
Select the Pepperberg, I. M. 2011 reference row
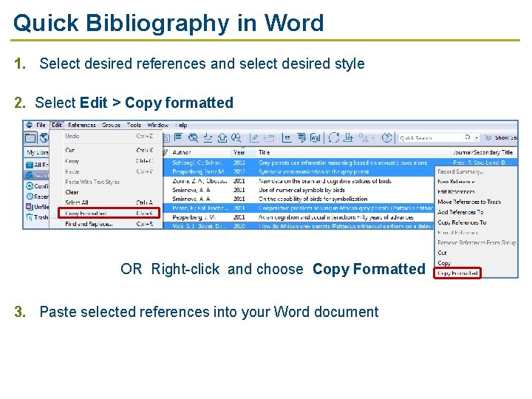tap(299, 217)
